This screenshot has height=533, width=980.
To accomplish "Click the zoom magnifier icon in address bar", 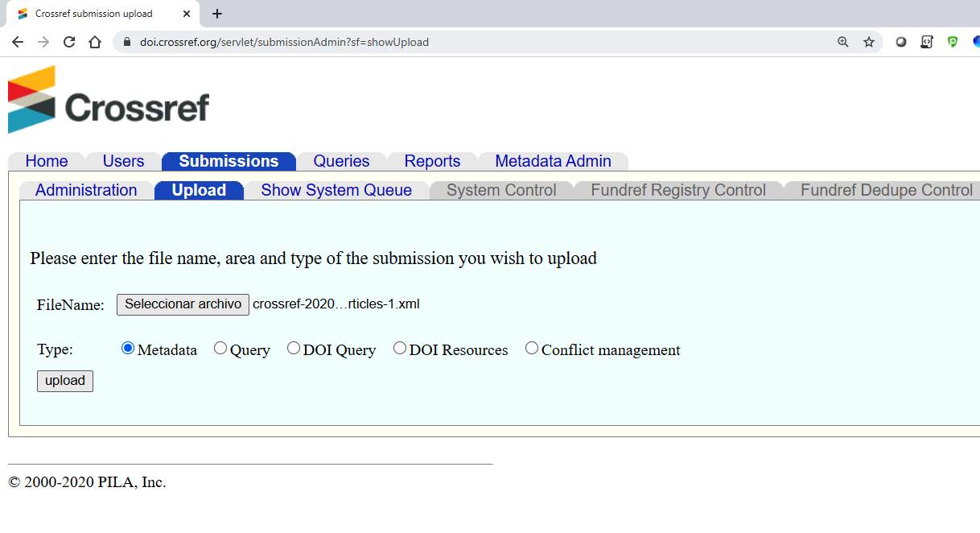I will 842,41.
